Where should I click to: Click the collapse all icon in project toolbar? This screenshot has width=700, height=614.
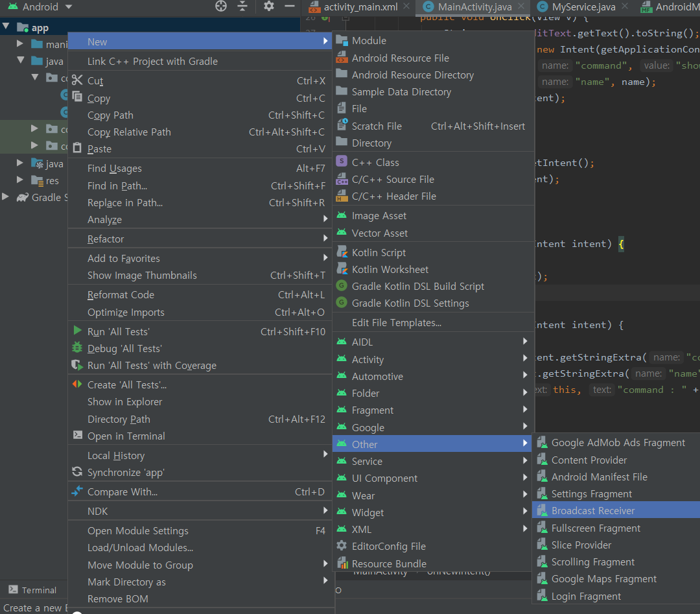coord(242,6)
